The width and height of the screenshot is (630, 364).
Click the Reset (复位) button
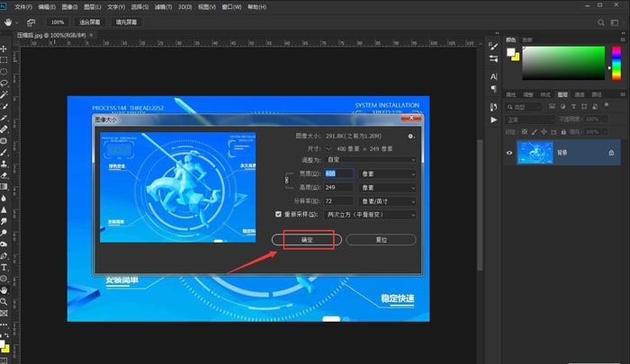pos(381,240)
